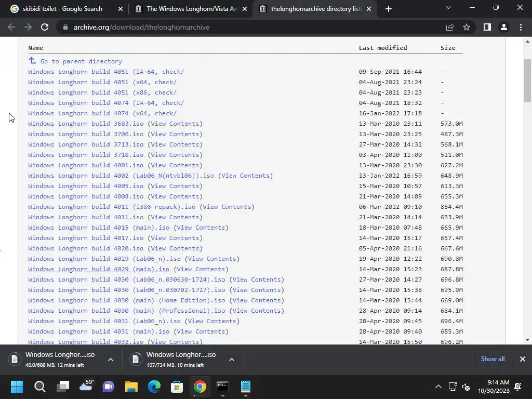Open options for the 40.0/688 MB download
532x399 pixels.
[x=111, y=360]
